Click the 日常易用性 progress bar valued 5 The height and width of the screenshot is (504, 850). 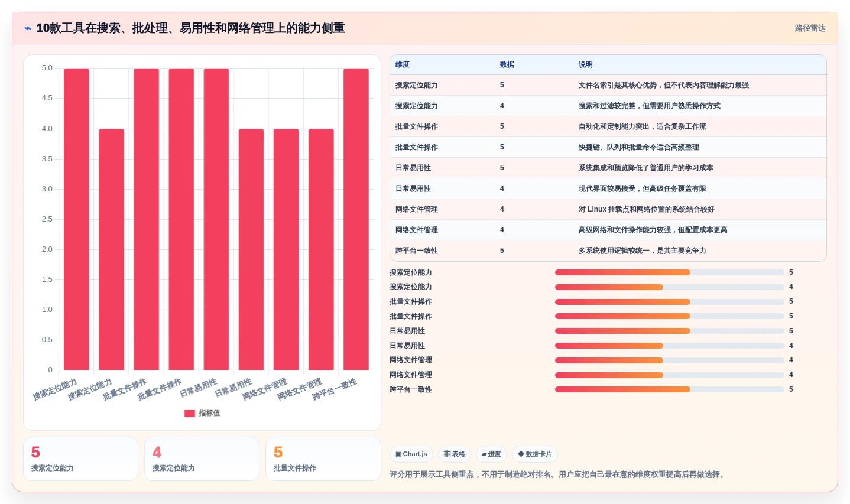[x=669, y=331]
